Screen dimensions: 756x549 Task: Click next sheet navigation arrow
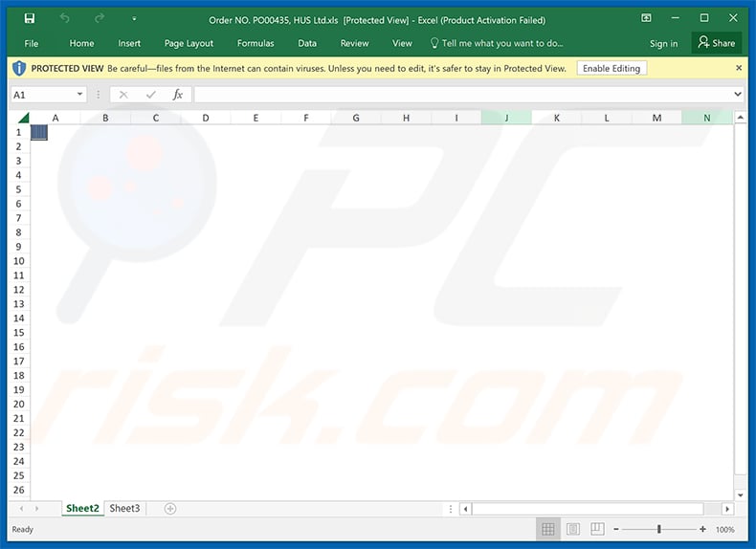(x=36, y=509)
